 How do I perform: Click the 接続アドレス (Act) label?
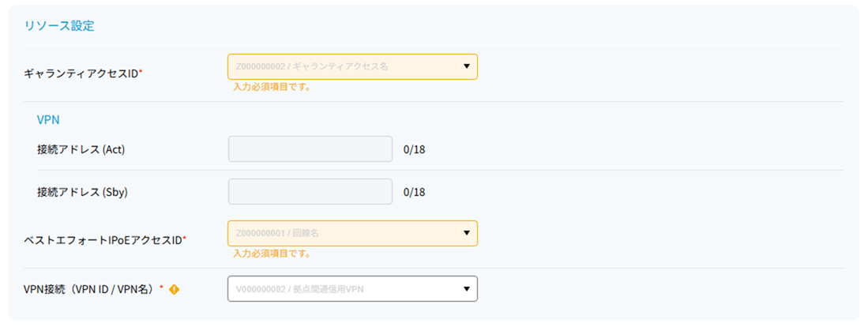(81, 149)
